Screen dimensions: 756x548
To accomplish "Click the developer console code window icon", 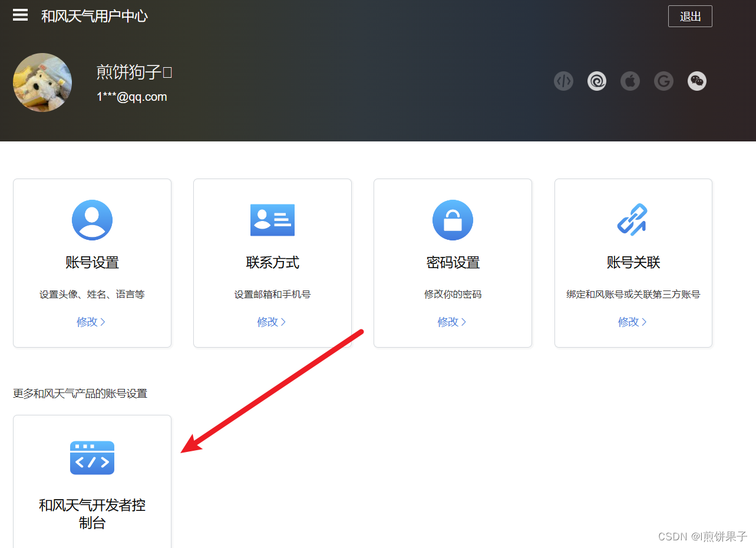I will click(x=92, y=458).
